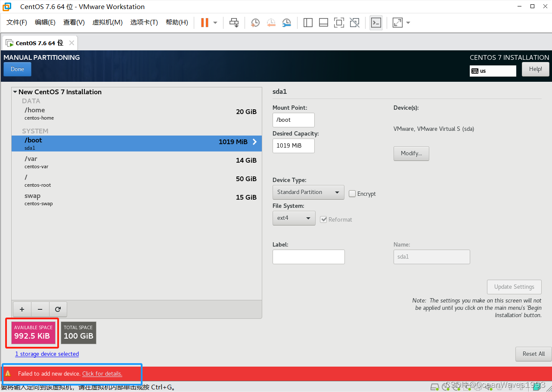Open the Click for details link
Image resolution: width=552 pixels, height=392 pixels.
(102, 373)
